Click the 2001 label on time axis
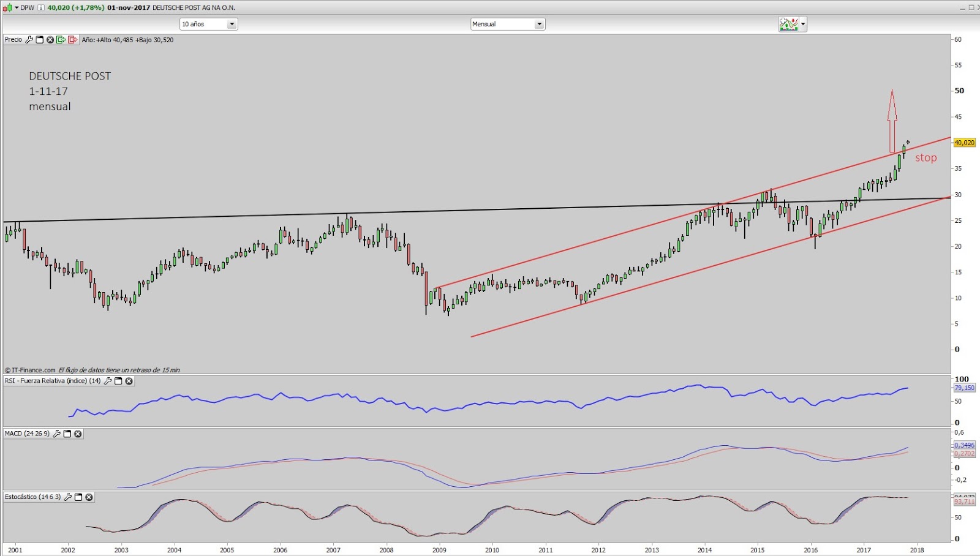 pyautogui.click(x=15, y=550)
